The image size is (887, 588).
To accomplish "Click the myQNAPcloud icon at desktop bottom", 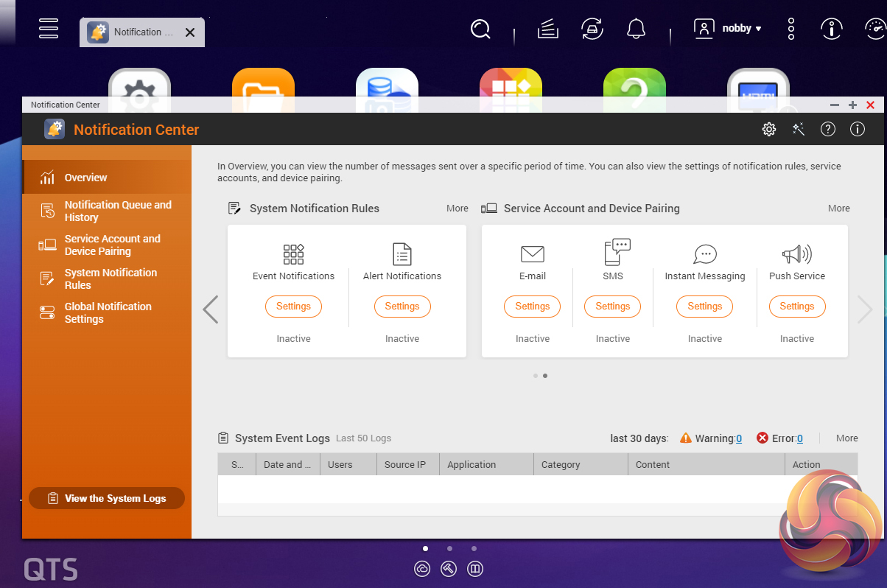I will (422, 569).
